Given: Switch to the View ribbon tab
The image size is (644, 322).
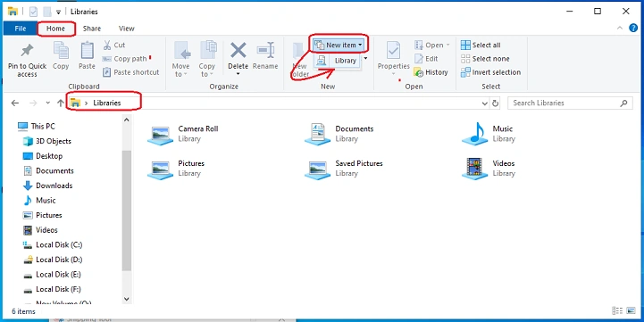Looking at the screenshot, I should 127,29.
